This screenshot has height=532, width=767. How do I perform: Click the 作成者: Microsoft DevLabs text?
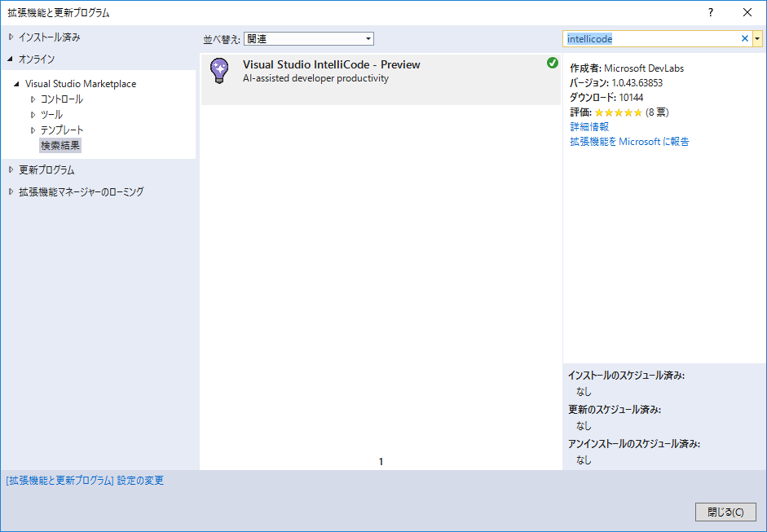627,68
